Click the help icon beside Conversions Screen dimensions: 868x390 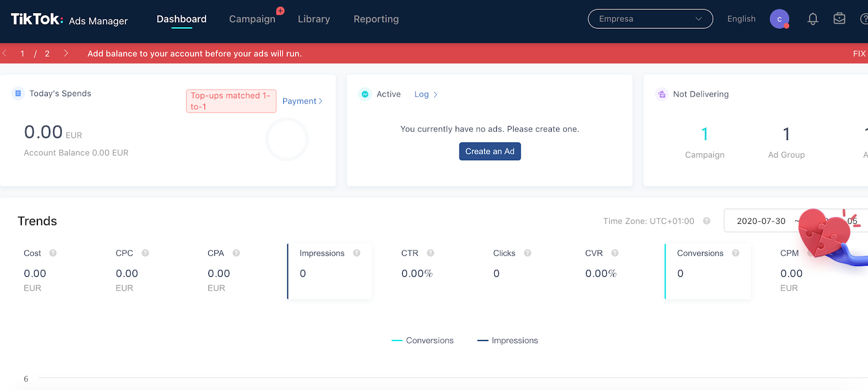pyautogui.click(x=736, y=253)
